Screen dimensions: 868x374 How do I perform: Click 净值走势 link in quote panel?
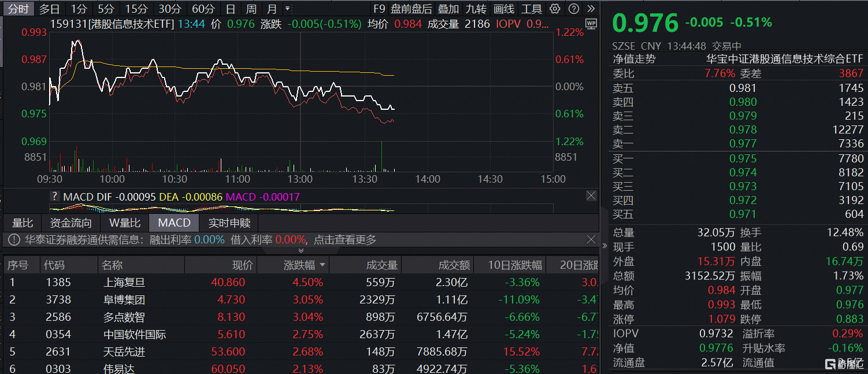[634, 59]
